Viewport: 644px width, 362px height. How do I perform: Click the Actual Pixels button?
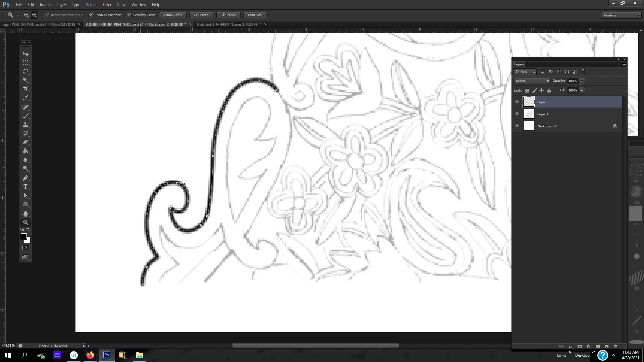(172, 15)
